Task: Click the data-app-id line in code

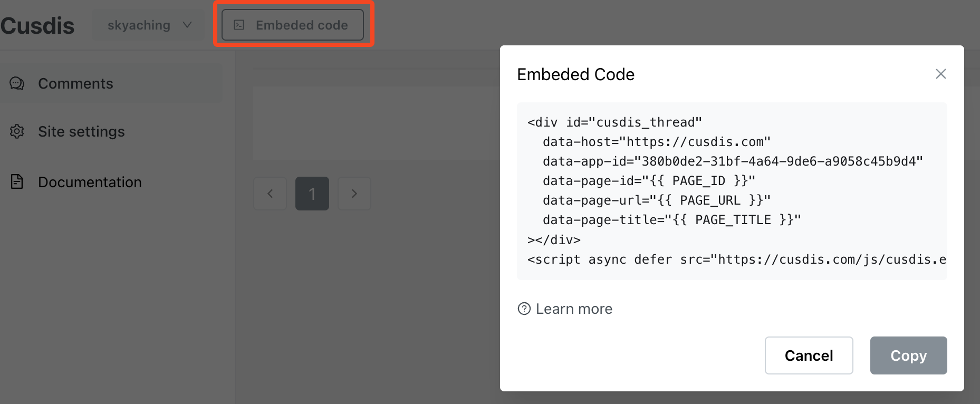Action: coord(733,161)
